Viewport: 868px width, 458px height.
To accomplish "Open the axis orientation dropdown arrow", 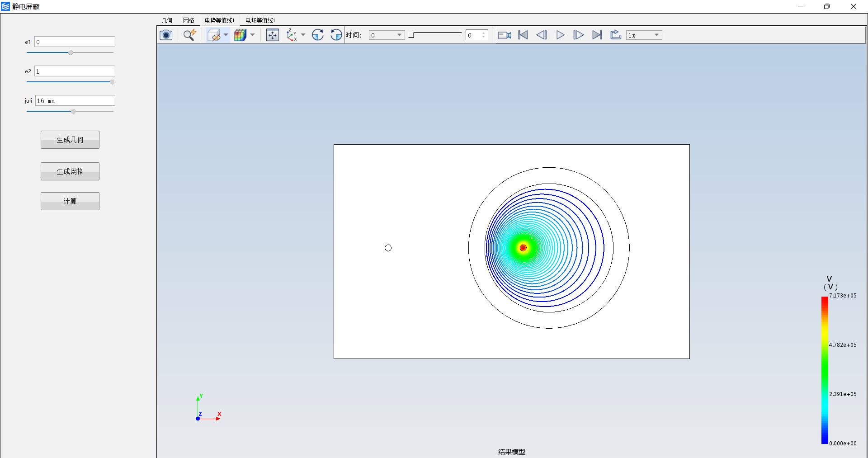I will click(303, 35).
